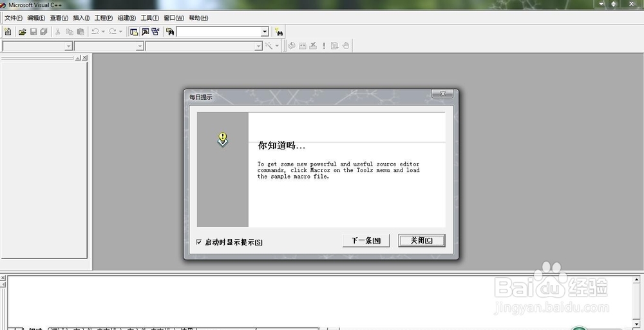Open the 帮助(H) menu

(x=198, y=17)
